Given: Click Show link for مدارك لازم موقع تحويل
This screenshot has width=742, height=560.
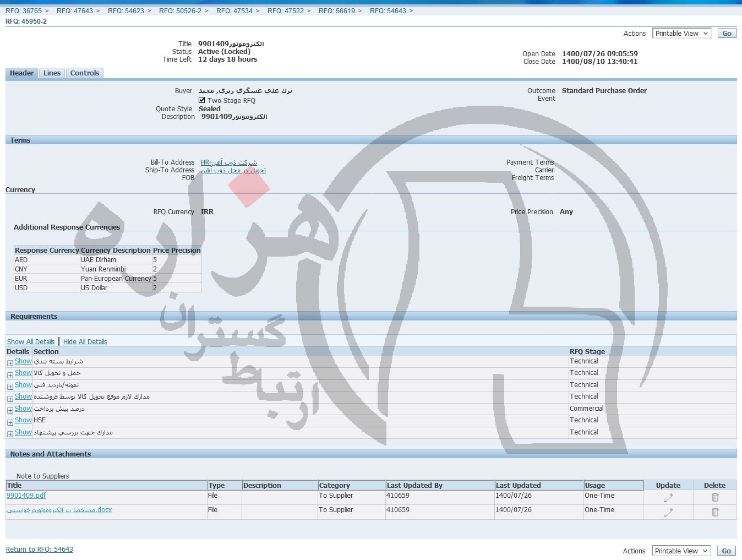Looking at the screenshot, I should pyautogui.click(x=23, y=396).
